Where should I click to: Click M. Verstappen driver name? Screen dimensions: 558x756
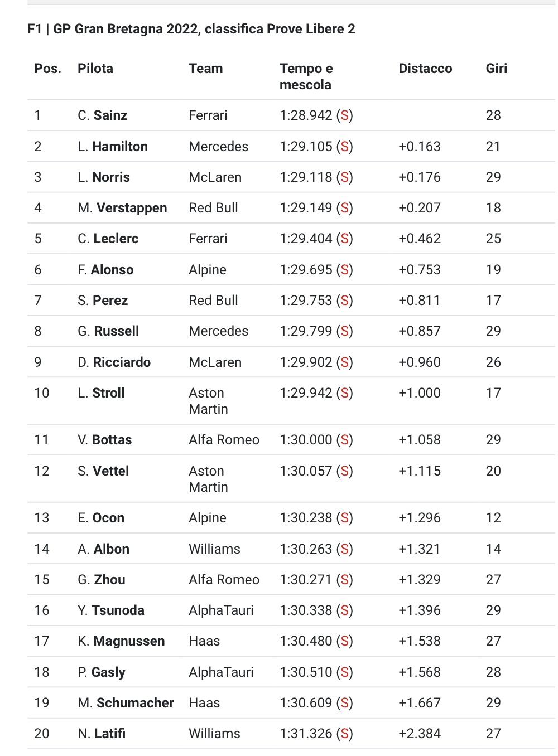coord(122,208)
